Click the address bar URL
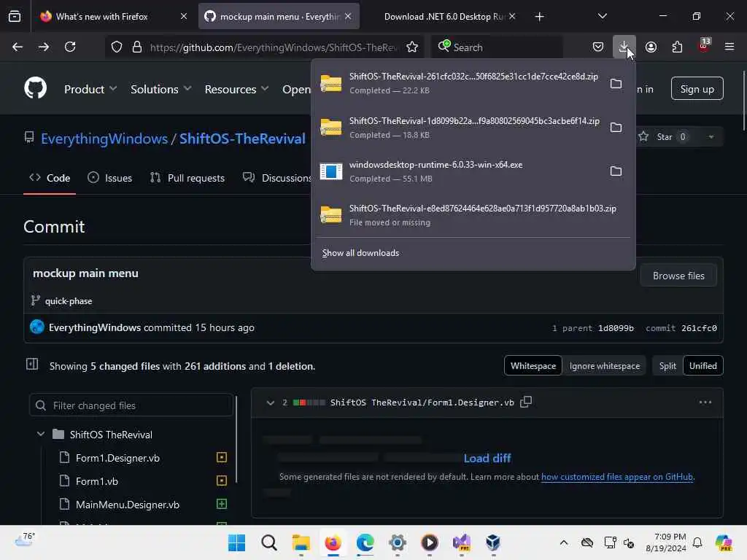 [x=274, y=47]
